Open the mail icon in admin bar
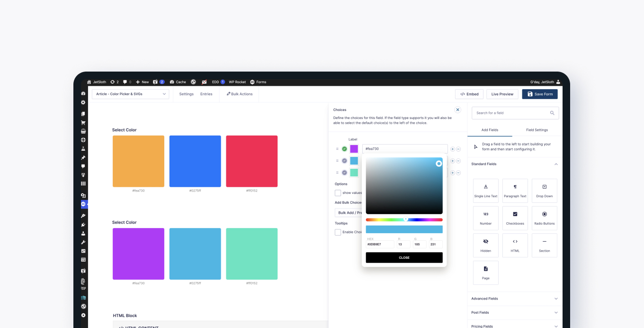 click(x=204, y=82)
